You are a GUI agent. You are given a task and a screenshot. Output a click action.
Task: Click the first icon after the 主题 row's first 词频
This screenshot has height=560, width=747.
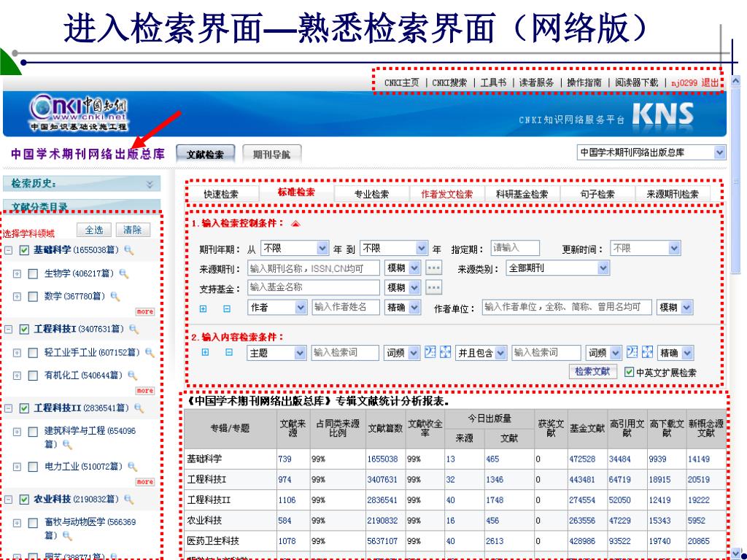tap(430, 352)
